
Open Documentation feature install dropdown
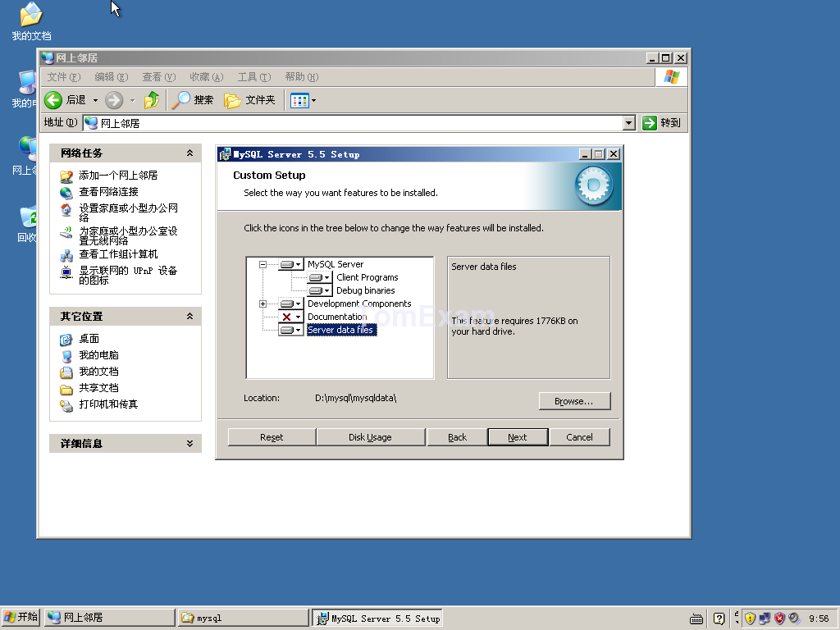click(x=291, y=317)
